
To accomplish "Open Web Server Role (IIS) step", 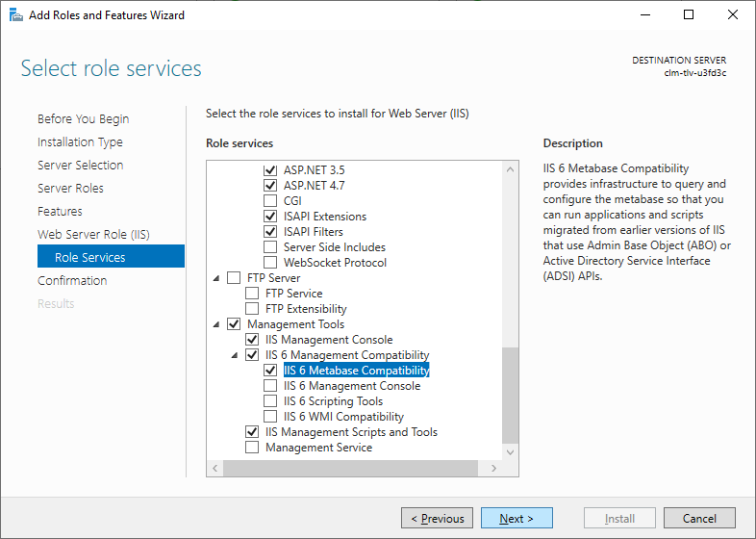I will [93, 235].
